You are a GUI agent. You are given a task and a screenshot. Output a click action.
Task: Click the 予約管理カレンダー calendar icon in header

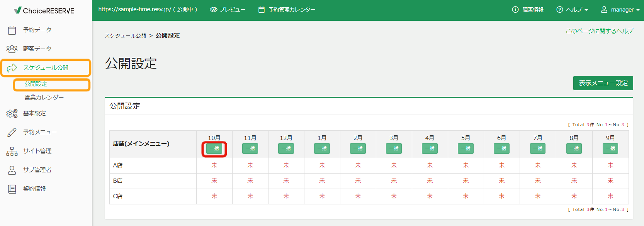click(262, 10)
